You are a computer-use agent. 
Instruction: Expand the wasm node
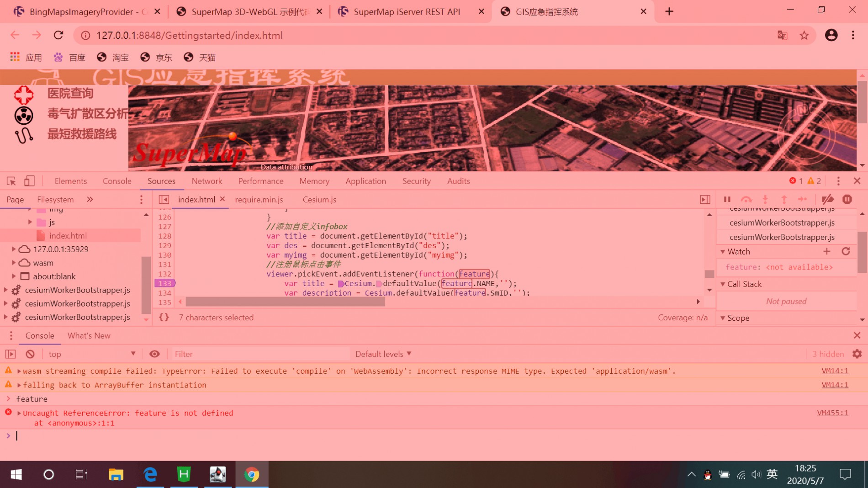14,263
